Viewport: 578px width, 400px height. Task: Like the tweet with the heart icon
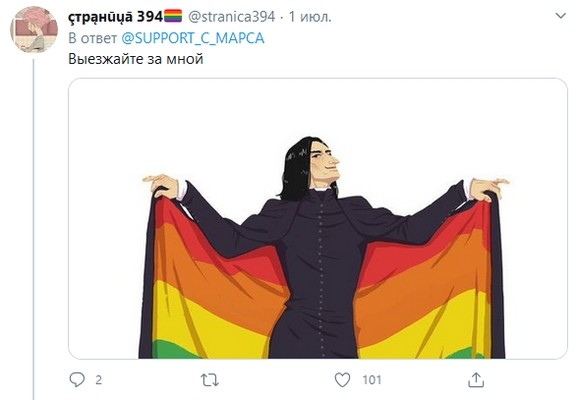pos(342,380)
